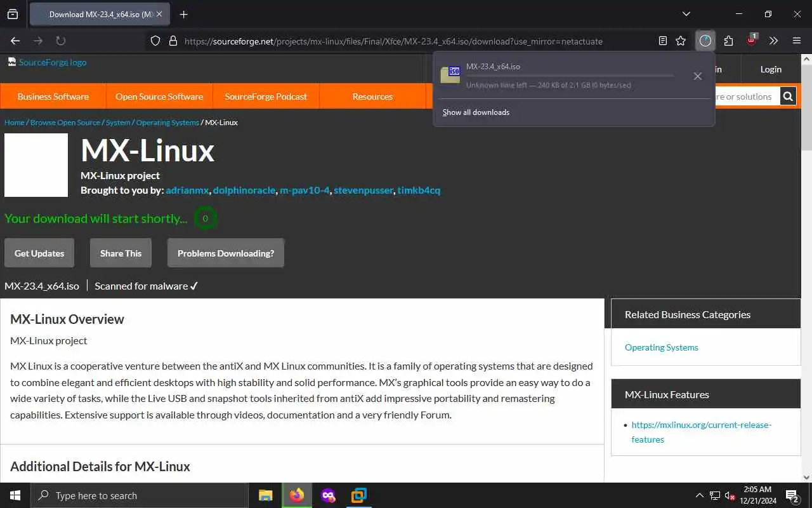Open the SourceForge logo link
This screenshot has width=812, height=508.
coord(47,62)
